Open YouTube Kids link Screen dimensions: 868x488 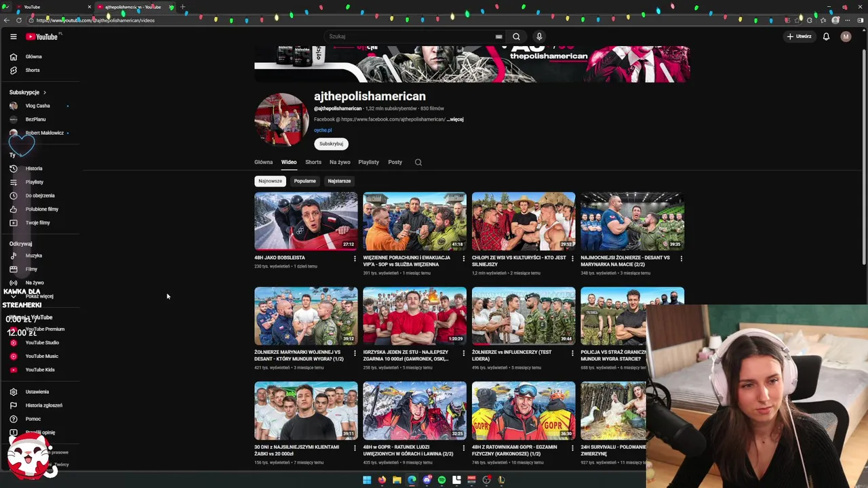[x=39, y=369]
